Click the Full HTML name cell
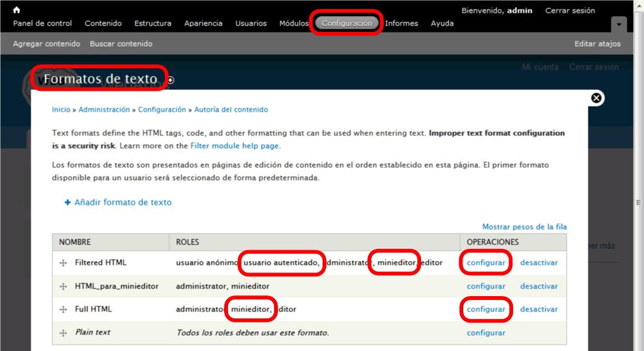 pos(93,309)
